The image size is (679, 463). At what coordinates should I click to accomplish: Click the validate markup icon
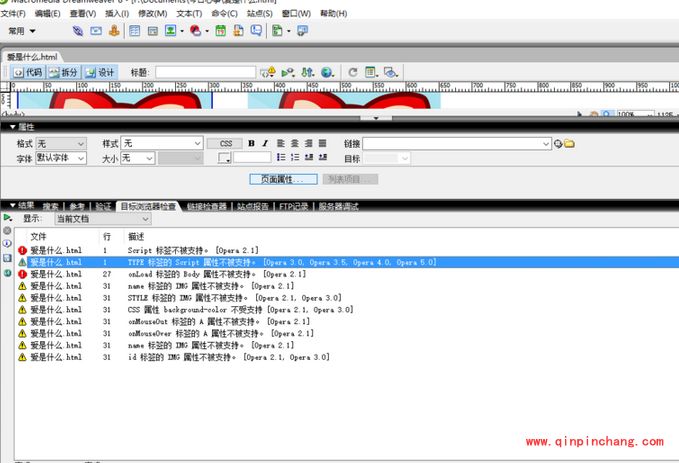[288, 72]
